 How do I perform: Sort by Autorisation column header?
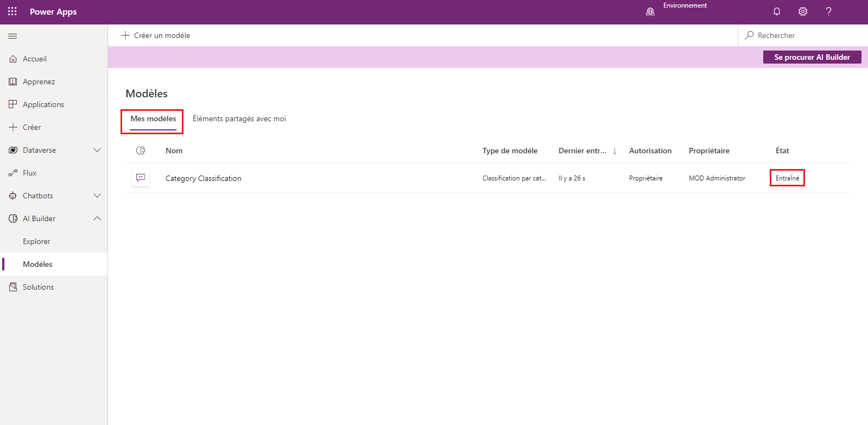650,151
